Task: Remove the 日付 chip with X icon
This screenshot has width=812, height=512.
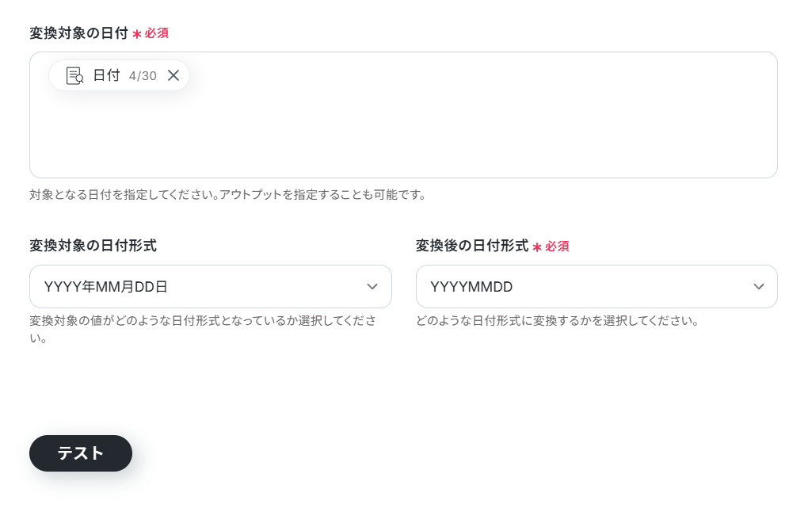Action: tap(173, 75)
